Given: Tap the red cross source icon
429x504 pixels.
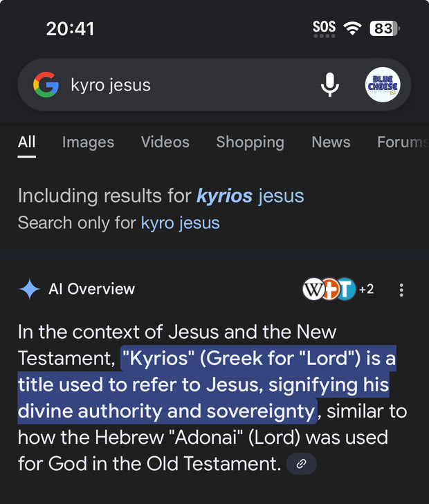Looking at the screenshot, I should pos(329,289).
